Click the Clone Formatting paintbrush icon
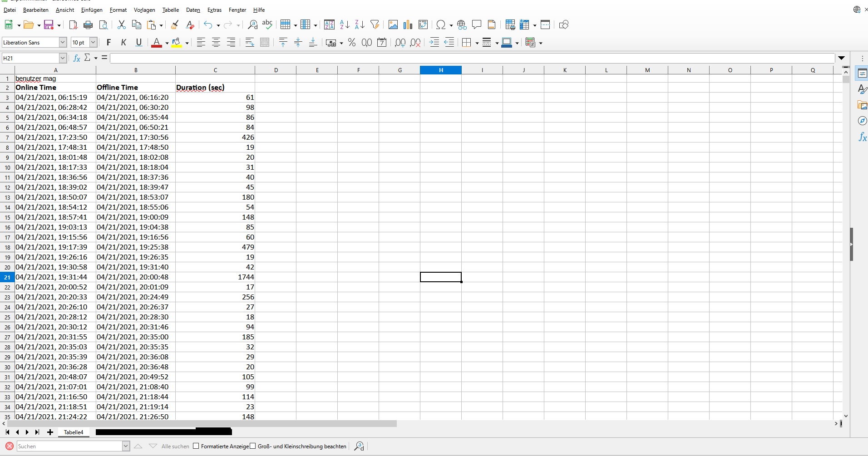 coord(175,25)
